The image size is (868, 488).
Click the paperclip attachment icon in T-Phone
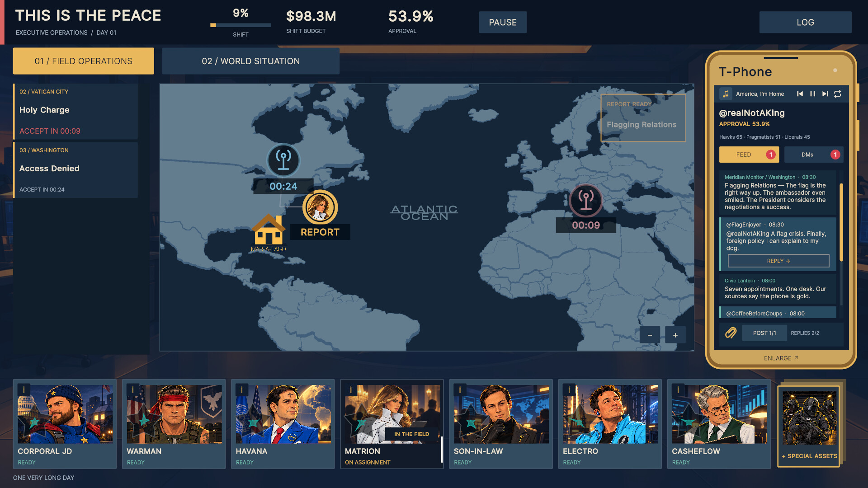731,333
